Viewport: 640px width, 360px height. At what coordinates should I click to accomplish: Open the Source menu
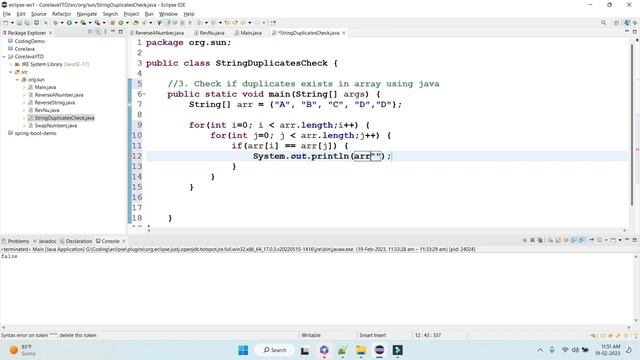38,14
